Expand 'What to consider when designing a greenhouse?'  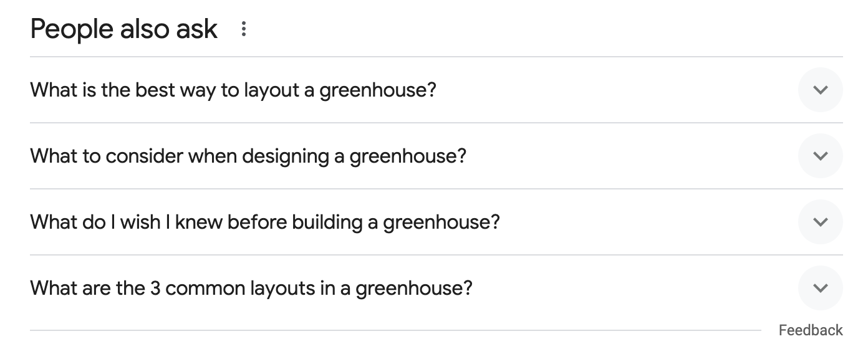(x=248, y=156)
